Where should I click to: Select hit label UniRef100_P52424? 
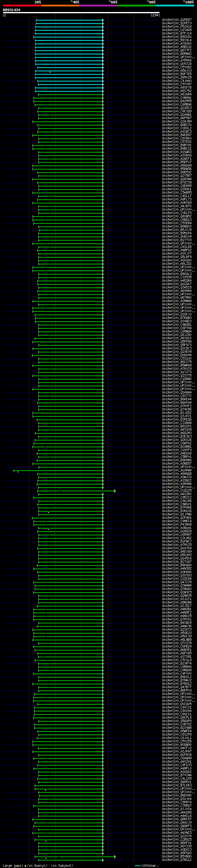(x=177, y=27)
